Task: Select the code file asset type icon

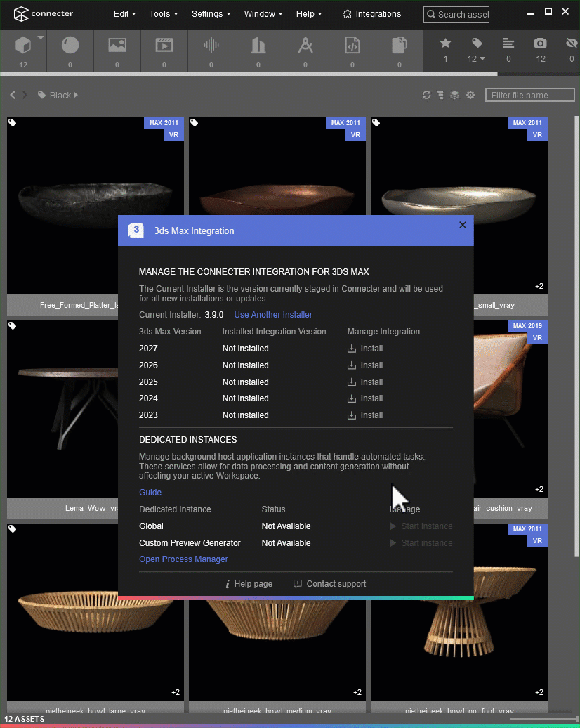Action: (x=352, y=46)
